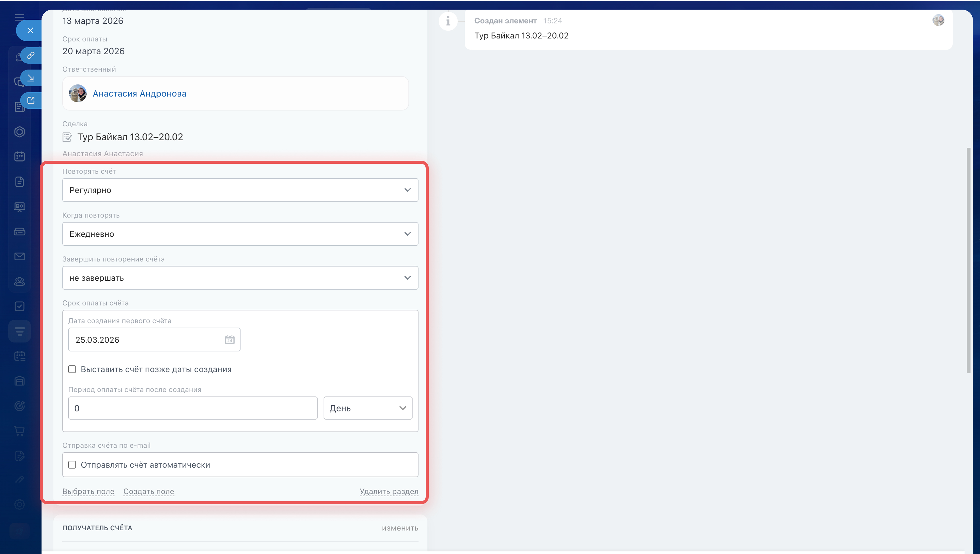The height and width of the screenshot is (554, 980).
Task: Enable Выставить счёт позже даты создания checkbox
Action: tap(72, 369)
